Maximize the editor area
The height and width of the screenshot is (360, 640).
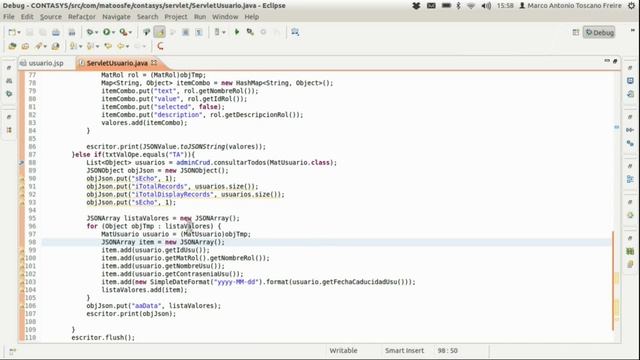click(615, 61)
